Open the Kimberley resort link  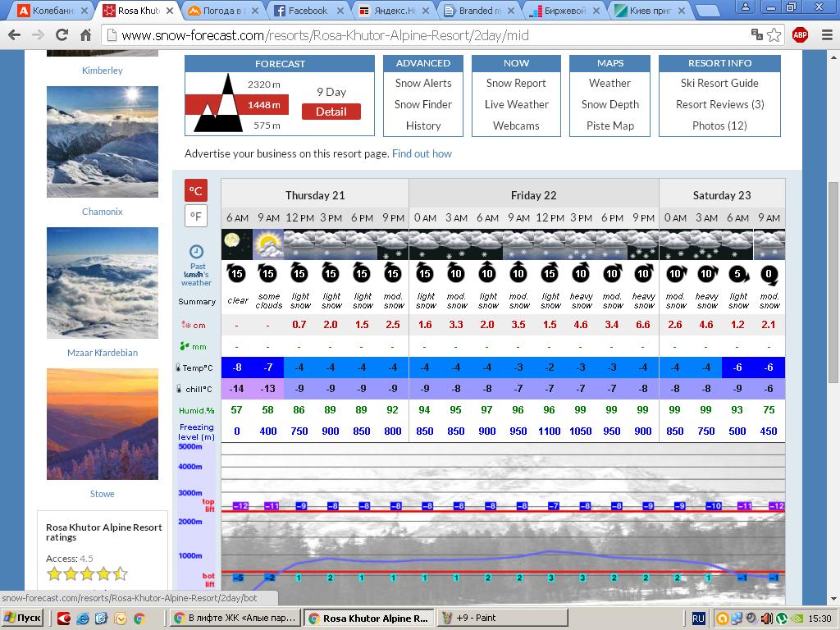point(103,71)
